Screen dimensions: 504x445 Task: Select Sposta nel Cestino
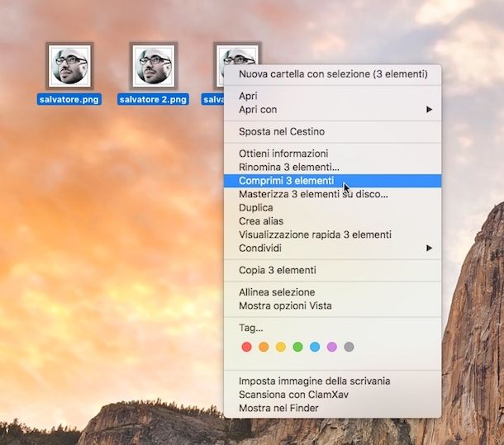281,131
